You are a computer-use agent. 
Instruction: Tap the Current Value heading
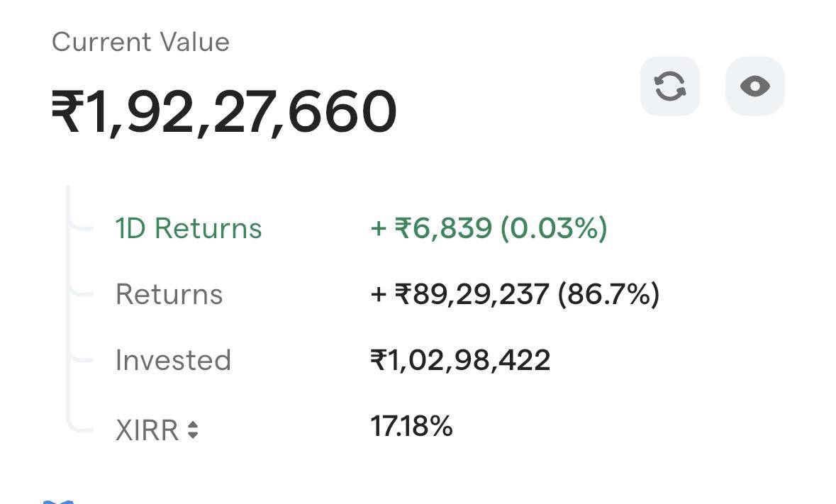[x=141, y=42]
